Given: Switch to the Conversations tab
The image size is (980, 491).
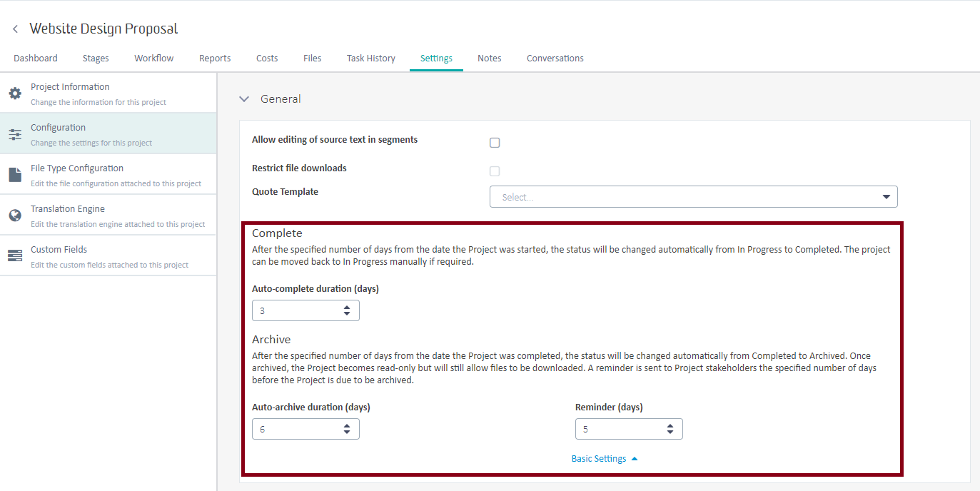Looking at the screenshot, I should click(555, 59).
